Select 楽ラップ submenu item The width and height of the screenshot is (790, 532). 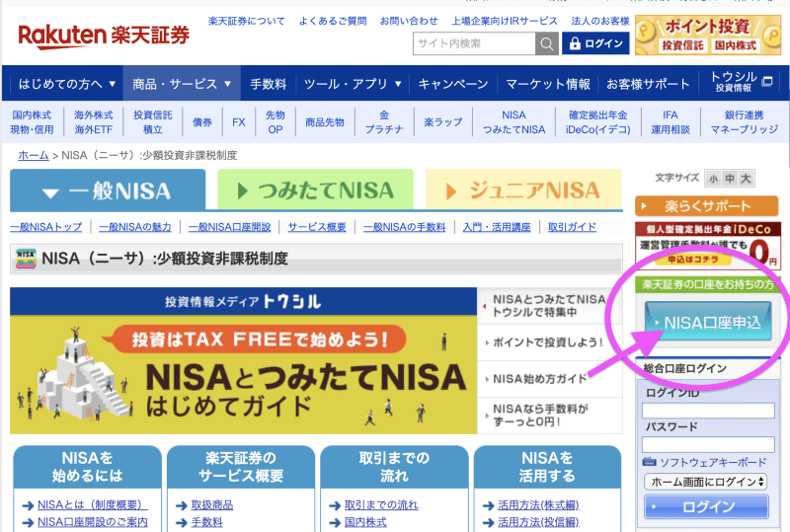[x=442, y=122]
